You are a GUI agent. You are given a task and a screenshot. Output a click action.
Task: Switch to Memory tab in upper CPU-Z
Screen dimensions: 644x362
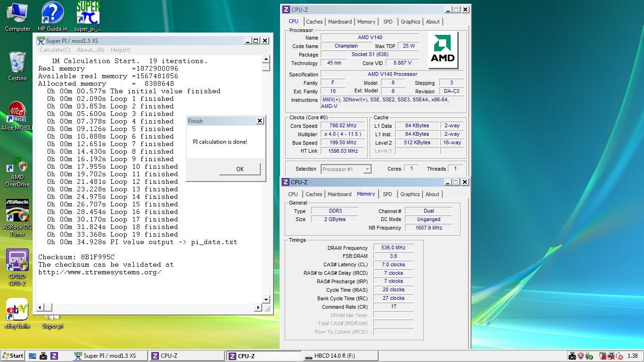point(366,22)
